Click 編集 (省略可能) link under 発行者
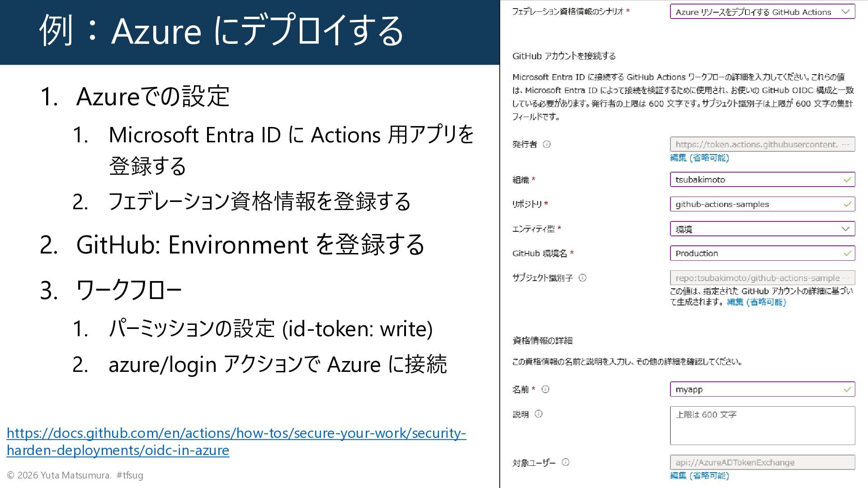The height and width of the screenshot is (488, 868). 699,158
